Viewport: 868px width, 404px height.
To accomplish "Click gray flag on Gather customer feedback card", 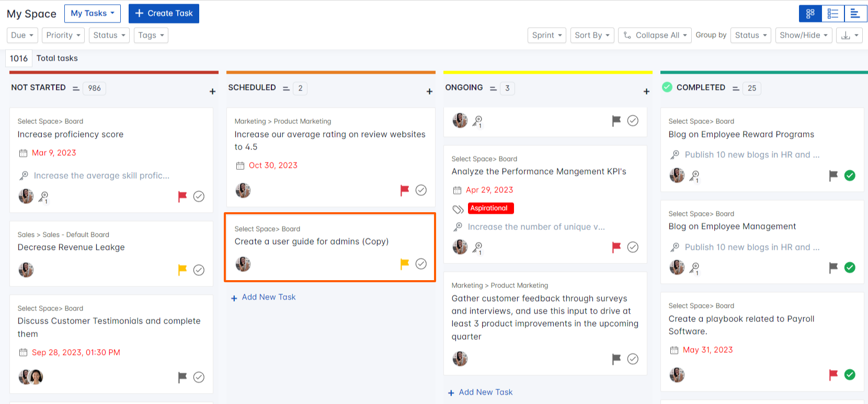I will click(x=616, y=359).
